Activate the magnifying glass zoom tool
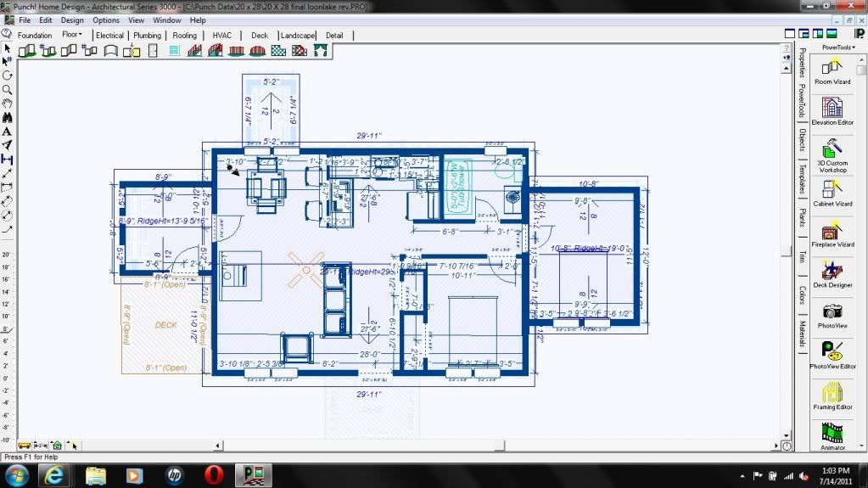 (7, 90)
